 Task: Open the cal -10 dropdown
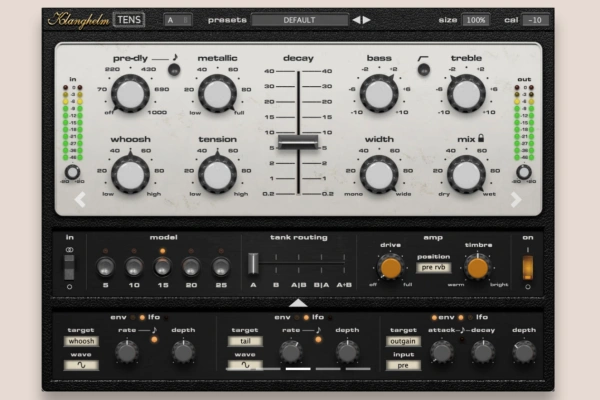pos(535,20)
